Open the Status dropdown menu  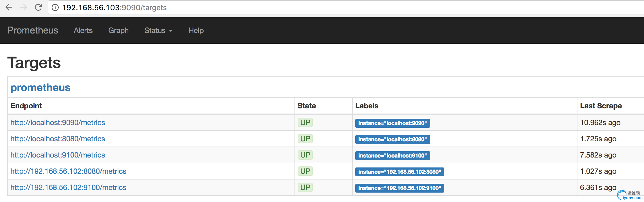[158, 31]
